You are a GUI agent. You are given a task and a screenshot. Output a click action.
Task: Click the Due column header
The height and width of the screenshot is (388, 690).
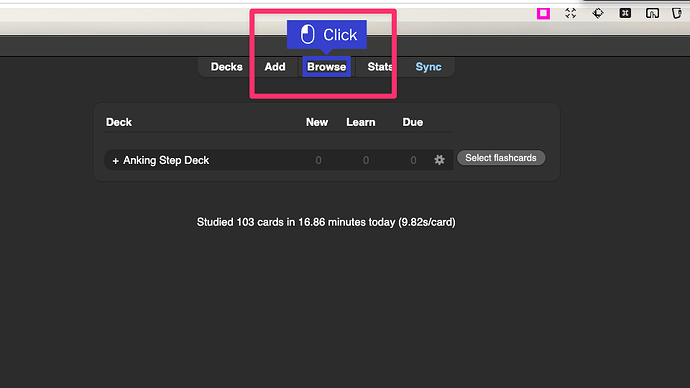click(413, 122)
